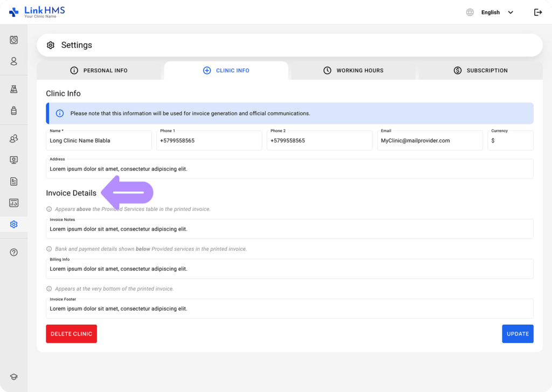
Task: Open the reports card icon
Action: (13, 203)
